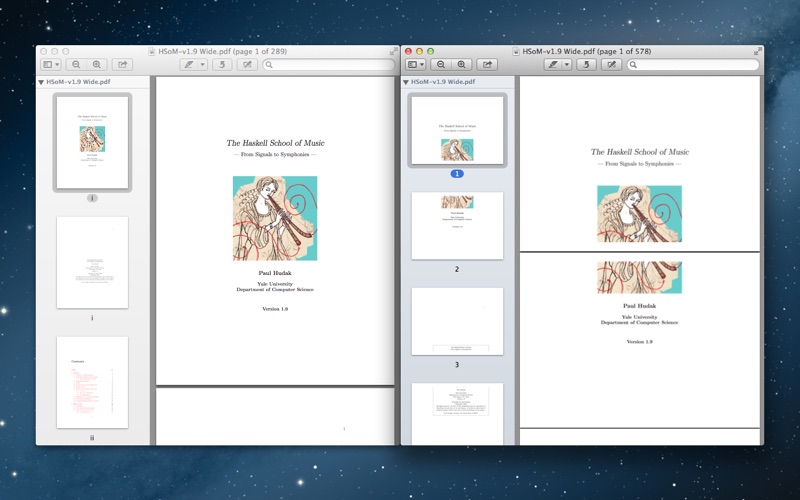Select thumbnail page 3 in 578-page sidebar

pos(457,321)
